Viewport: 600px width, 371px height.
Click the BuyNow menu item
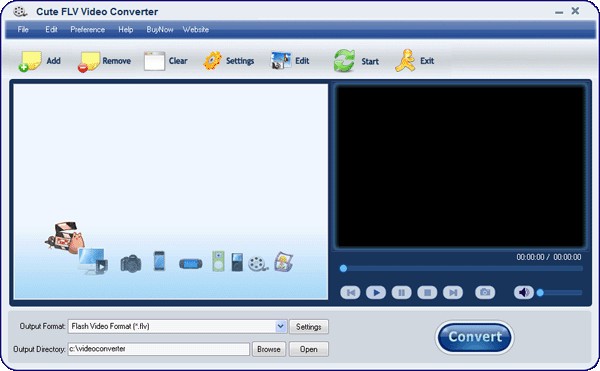(160, 29)
